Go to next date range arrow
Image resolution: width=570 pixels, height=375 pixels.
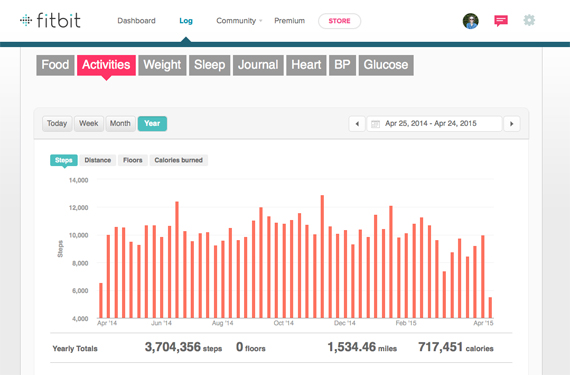pos(511,124)
